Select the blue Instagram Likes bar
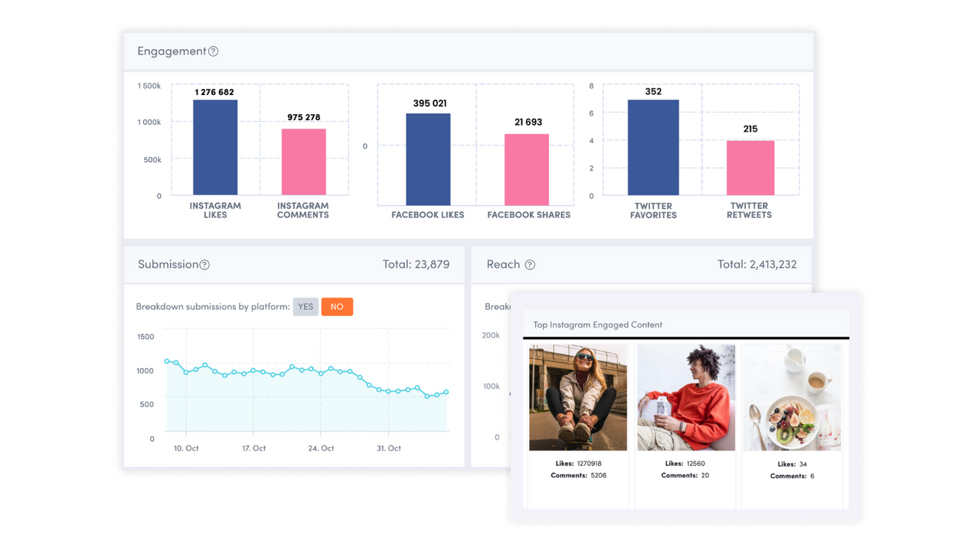This screenshot has height=551, width=980. pyautogui.click(x=215, y=148)
